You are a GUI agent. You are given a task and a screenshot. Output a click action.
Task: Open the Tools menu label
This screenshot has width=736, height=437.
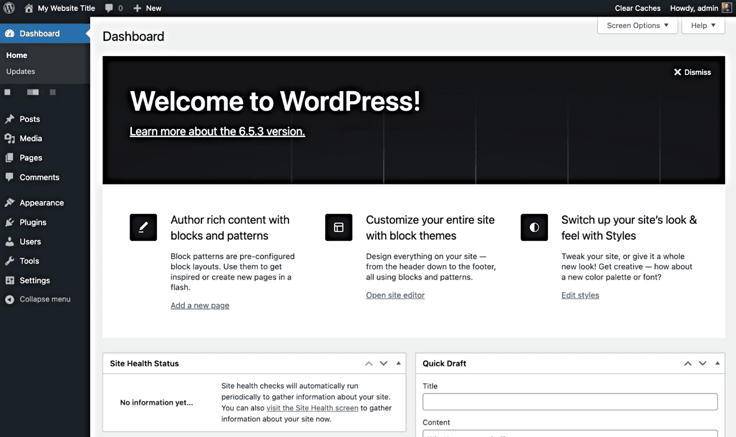tap(29, 261)
